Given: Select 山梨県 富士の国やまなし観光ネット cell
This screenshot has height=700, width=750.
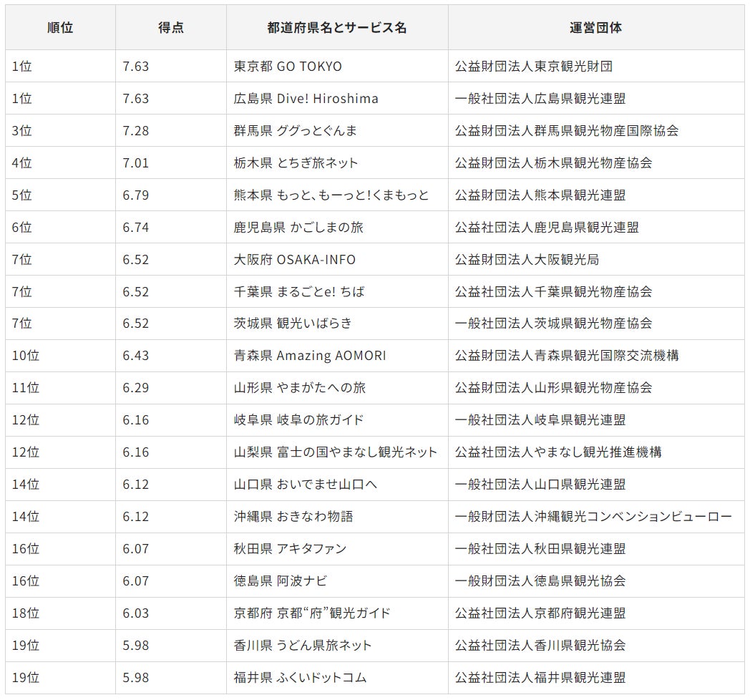Looking at the screenshot, I should (x=336, y=452).
